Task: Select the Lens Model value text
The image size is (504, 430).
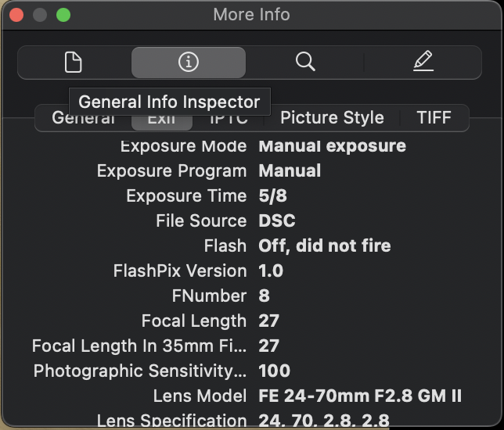Action: pyautogui.click(x=360, y=396)
